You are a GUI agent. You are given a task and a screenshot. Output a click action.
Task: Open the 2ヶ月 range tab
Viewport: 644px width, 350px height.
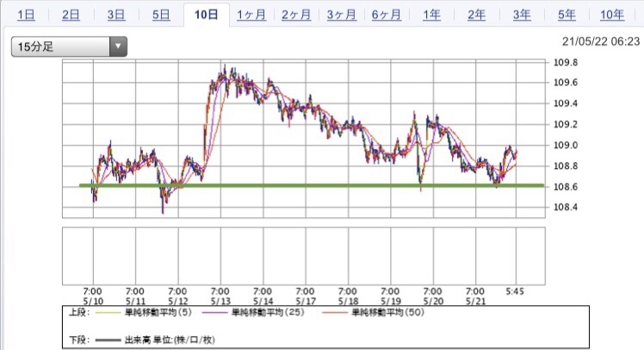(296, 15)
